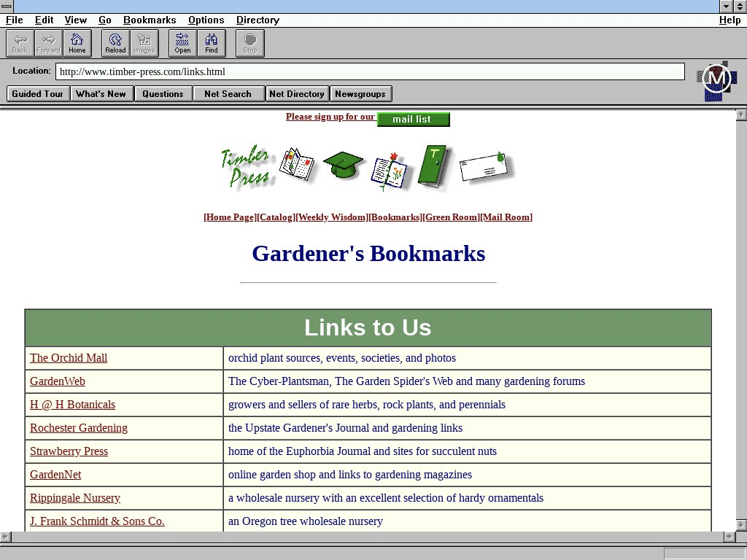747x560 pixels.
Task: Click the green graduation cap icon
Action: tap(343, 166)
